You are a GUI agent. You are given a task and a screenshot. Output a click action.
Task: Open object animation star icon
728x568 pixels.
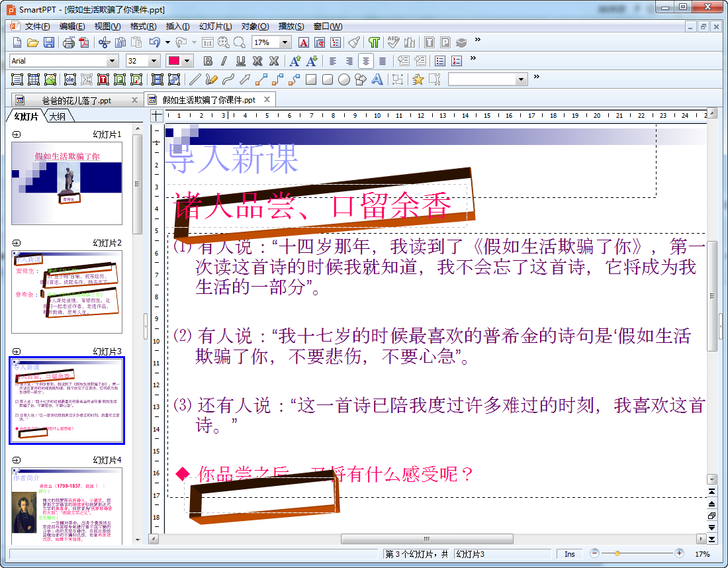[418, 79]
